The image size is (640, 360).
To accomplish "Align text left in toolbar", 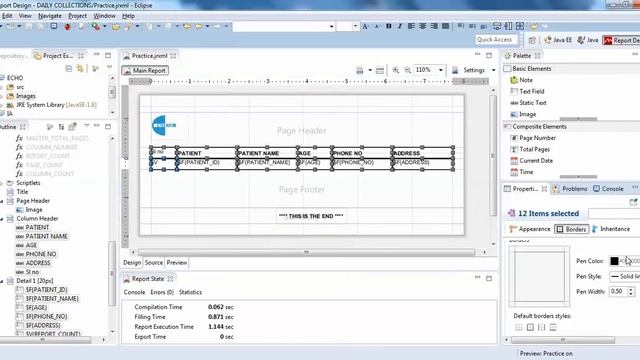I will pyautogui.click(x=411, y=26).
